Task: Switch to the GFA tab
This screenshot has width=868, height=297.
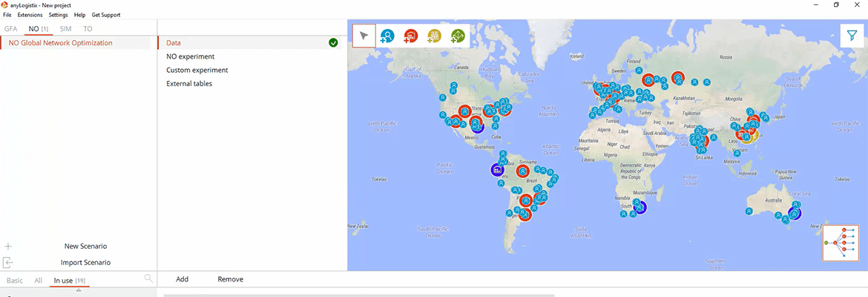Action: pos(11,29)
